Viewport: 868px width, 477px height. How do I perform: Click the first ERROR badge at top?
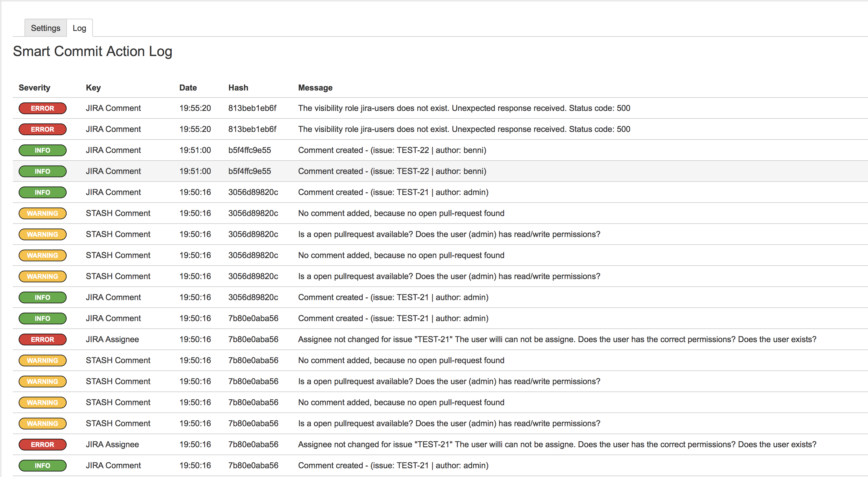point(42,108)
